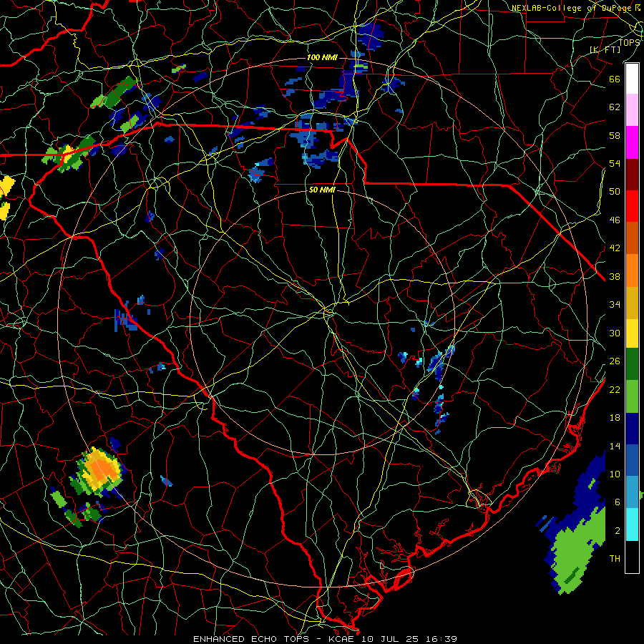Click the 22 legend value
Viewport: 644px width, 644px height.
point(615,389)
